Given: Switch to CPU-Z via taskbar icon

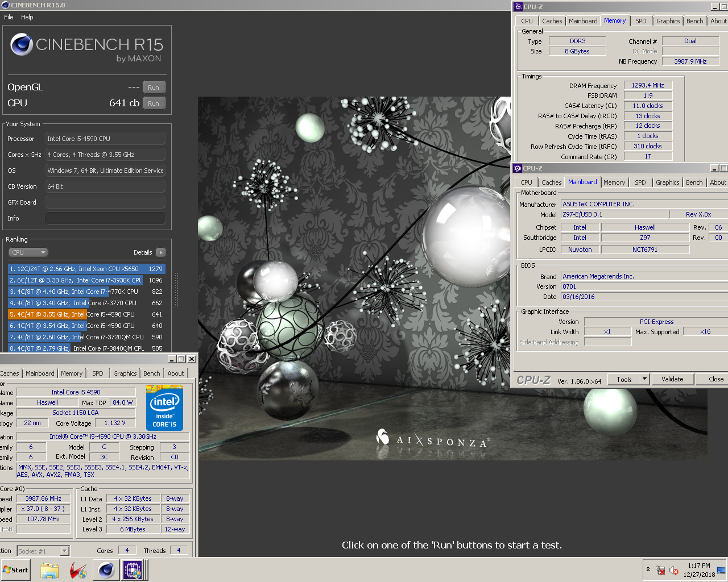Looking at the screenshot, I should [x=133, y=570].
